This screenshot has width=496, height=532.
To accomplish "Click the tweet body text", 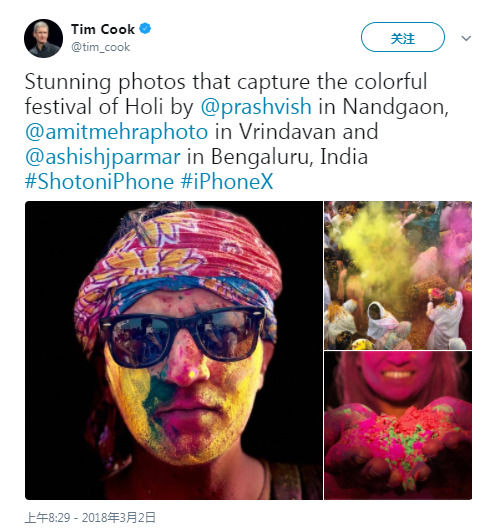I will [237, 131].
